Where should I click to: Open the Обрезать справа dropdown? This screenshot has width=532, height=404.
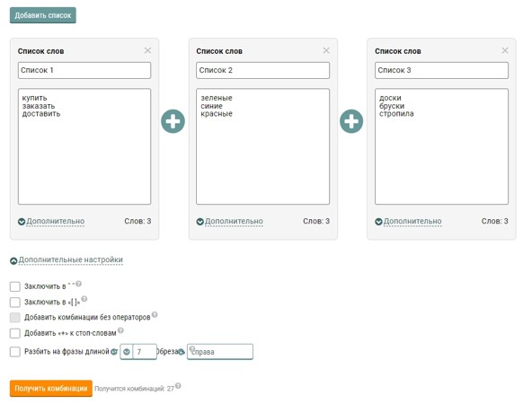click(220, 352)
